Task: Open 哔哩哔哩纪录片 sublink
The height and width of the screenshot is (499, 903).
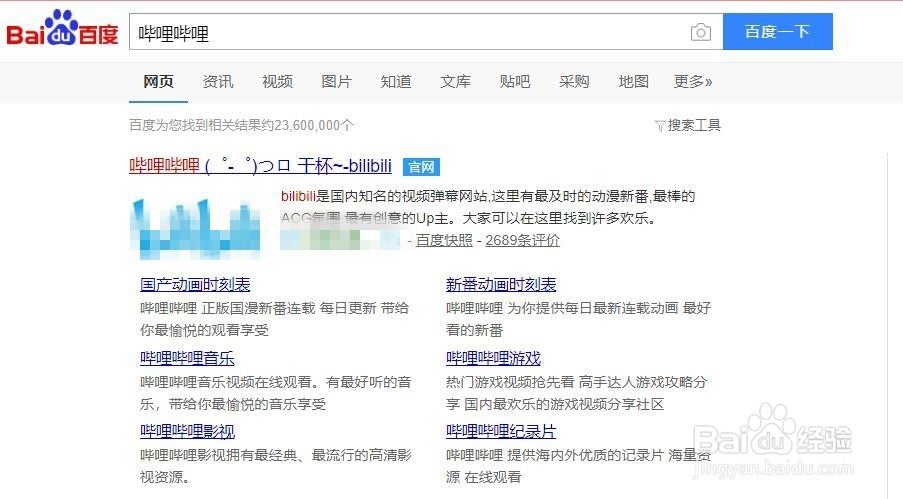Action: pos(501,431)
